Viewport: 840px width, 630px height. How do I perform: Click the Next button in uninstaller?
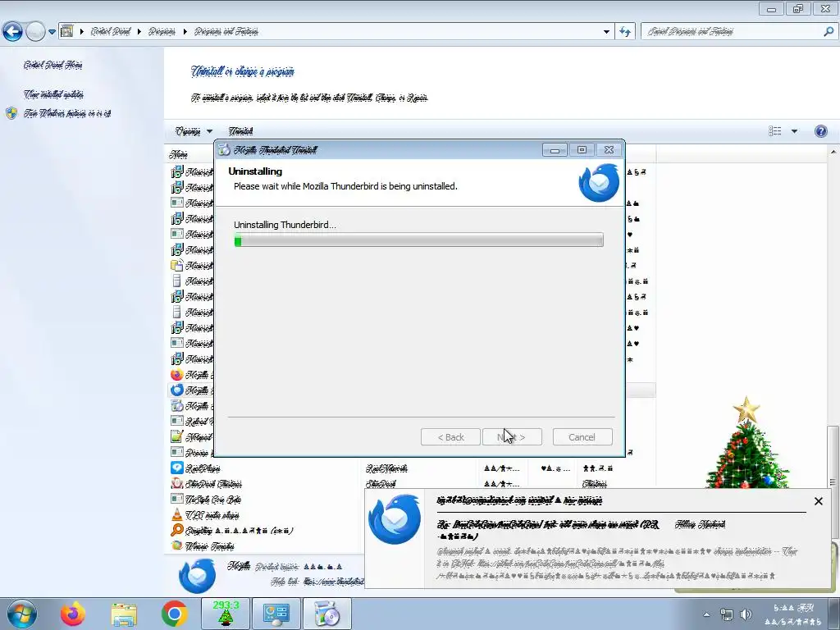(x=512, y=437)
